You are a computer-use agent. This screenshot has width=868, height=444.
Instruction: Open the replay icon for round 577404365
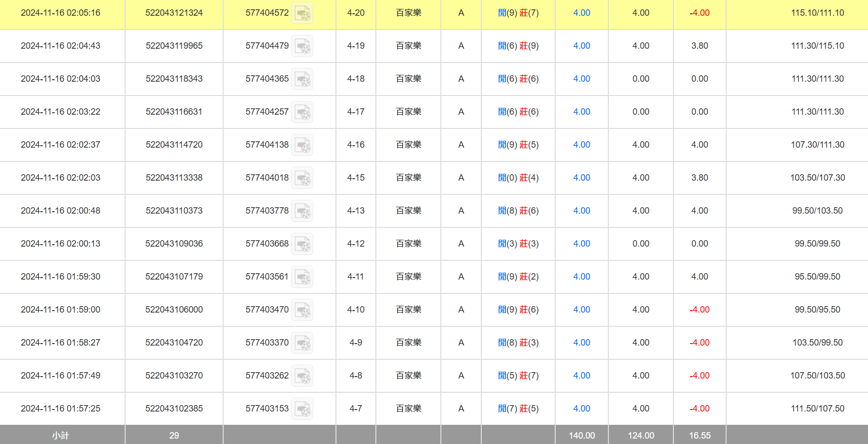pos(302,79)
